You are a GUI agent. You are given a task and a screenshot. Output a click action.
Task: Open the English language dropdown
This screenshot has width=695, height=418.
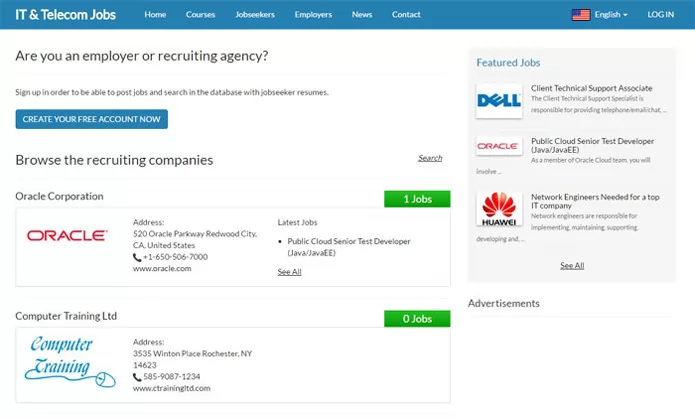pos(610,15)
